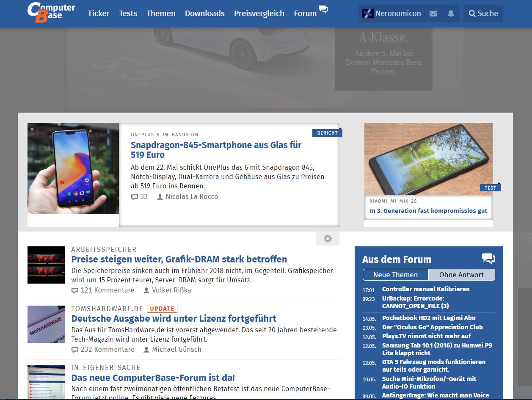This screenshot has height=400, width=532.
Task: Click the BERICHT label badge
Action: click(x=327, y=133)
